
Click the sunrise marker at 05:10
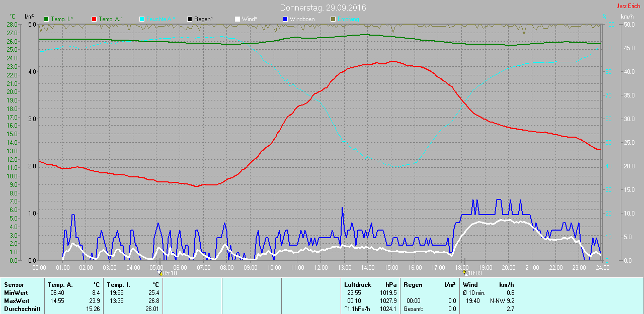pyautogui.click(x=160, y=273)
